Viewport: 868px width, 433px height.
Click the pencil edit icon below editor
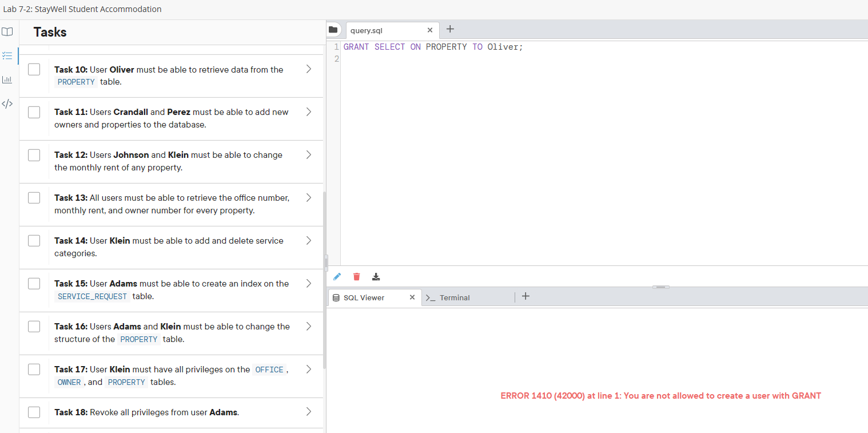point(337,277)
